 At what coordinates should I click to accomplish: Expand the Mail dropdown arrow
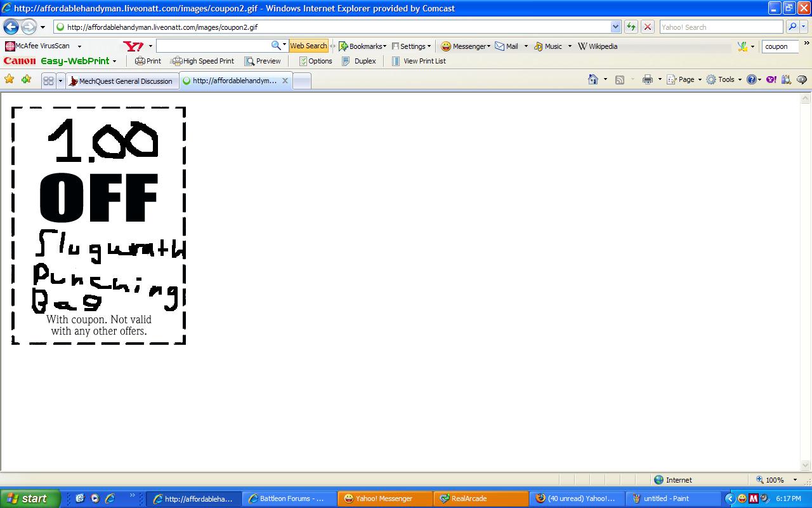(x=526, y=46)
